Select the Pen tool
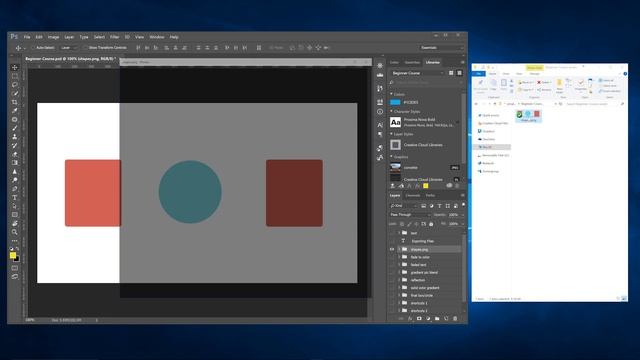The image size is (640, 360). tap(15, 189)
